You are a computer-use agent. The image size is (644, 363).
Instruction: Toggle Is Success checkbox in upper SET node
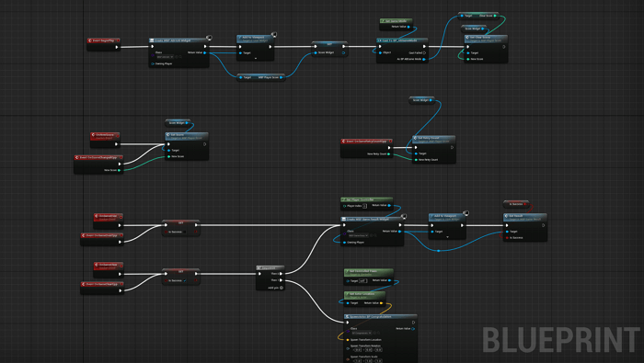[x=184, y=233]
